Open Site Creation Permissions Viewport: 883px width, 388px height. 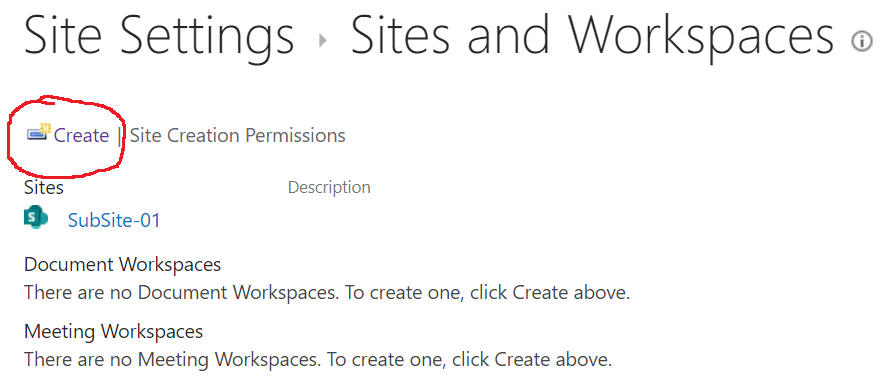(x=237, y=136)
